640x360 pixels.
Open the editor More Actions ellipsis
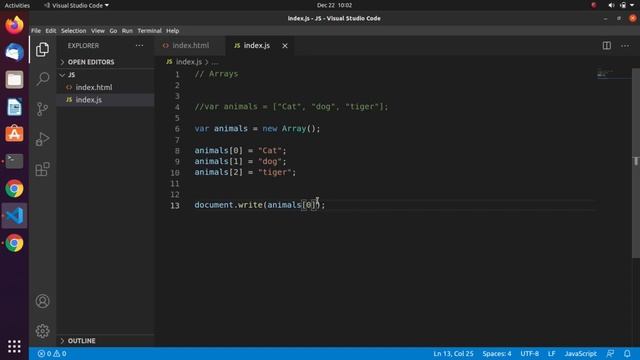(625, 45)
